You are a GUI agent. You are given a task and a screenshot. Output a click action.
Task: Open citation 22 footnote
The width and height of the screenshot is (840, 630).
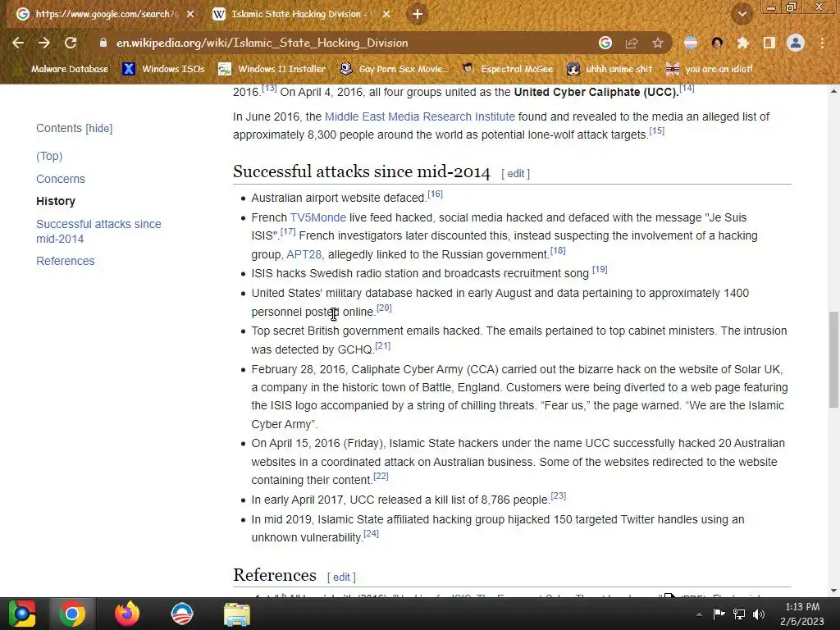[x=381, y=477]
